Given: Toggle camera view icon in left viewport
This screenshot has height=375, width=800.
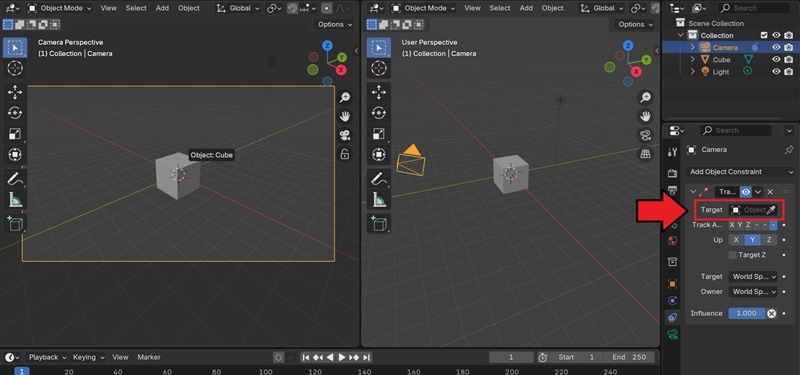Looking at the screenshot, I should 345,135.
